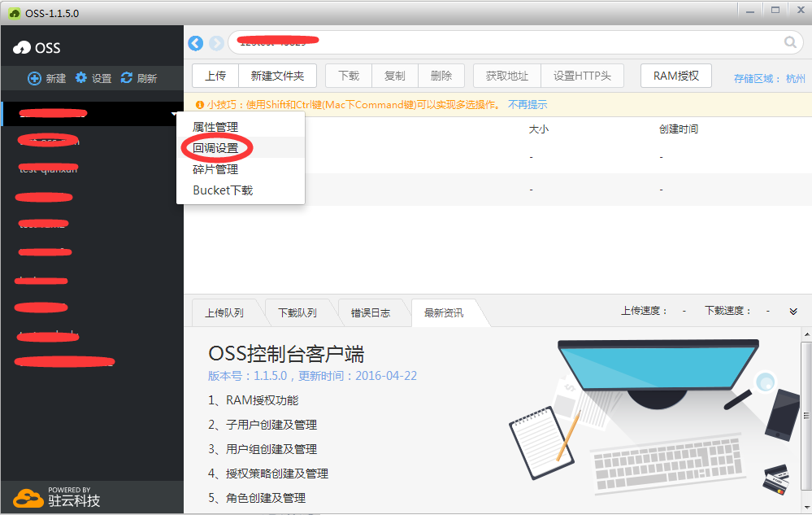This screenshot has width=812, height=515.
Task: Click the info icon beside 小技巧
Action: (199, 105)
